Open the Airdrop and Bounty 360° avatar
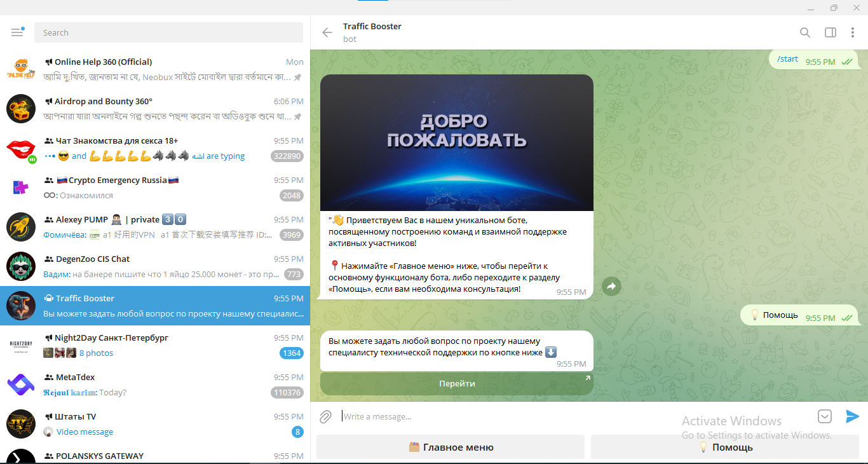This screenshot has width=868, height=464. click(21, 109)
